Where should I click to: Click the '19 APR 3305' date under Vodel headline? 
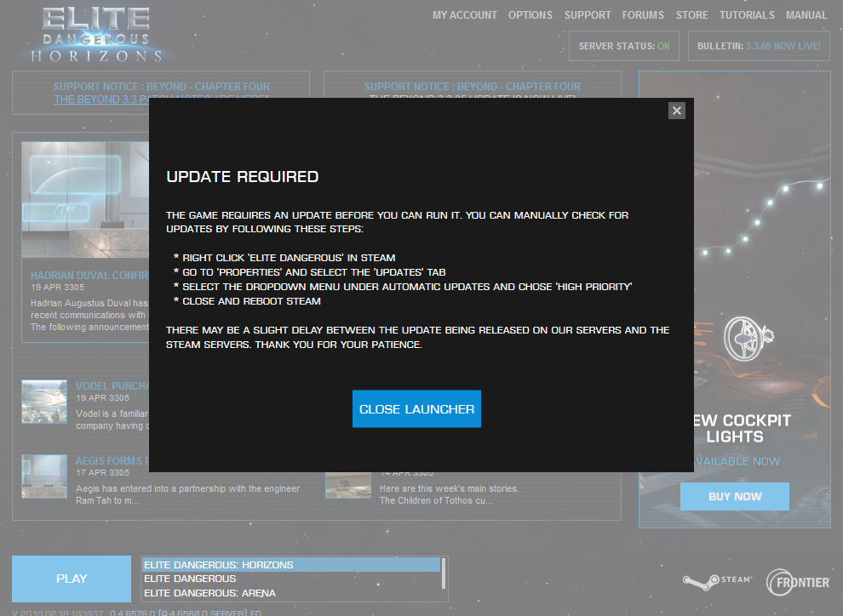tap(103, 398)
